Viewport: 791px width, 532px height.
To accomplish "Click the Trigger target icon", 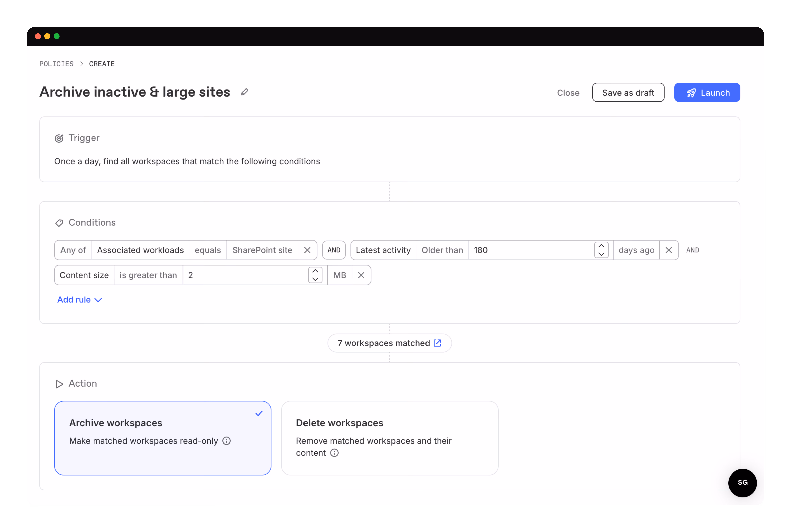I will [x=59, y=138].
